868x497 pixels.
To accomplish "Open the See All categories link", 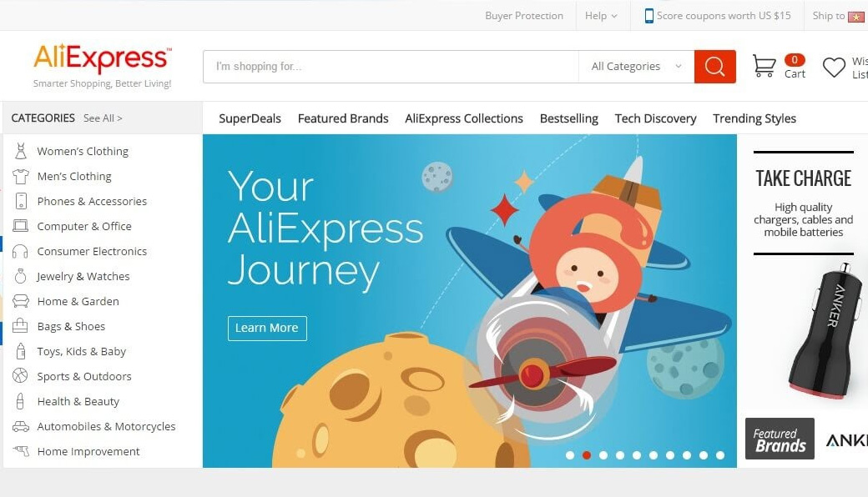I will [x=103, y=118].
